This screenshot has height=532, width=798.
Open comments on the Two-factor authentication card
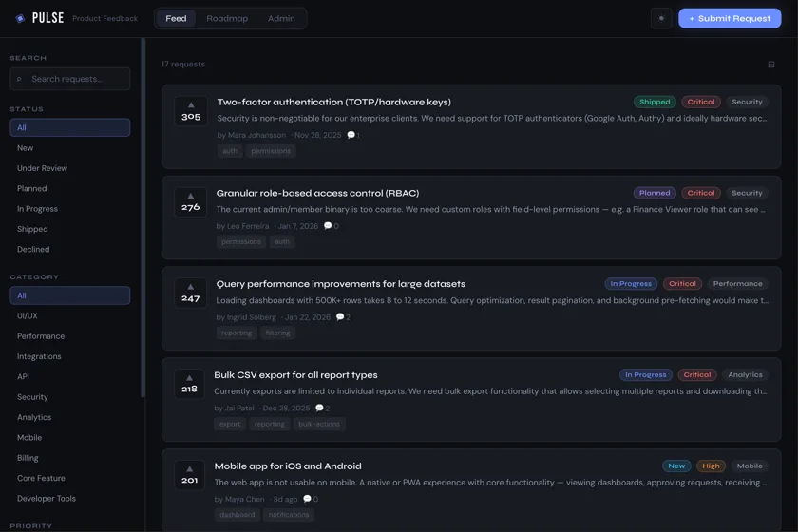point(353,135)
